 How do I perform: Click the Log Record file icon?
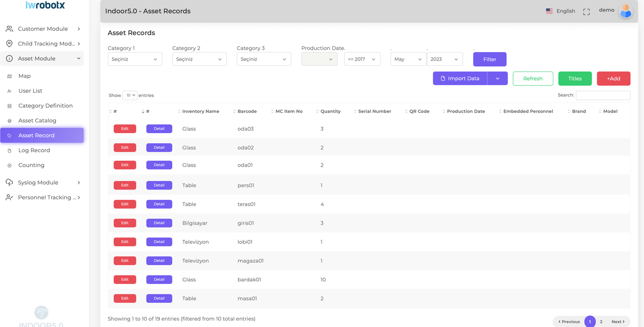click(x=9, y=150)
